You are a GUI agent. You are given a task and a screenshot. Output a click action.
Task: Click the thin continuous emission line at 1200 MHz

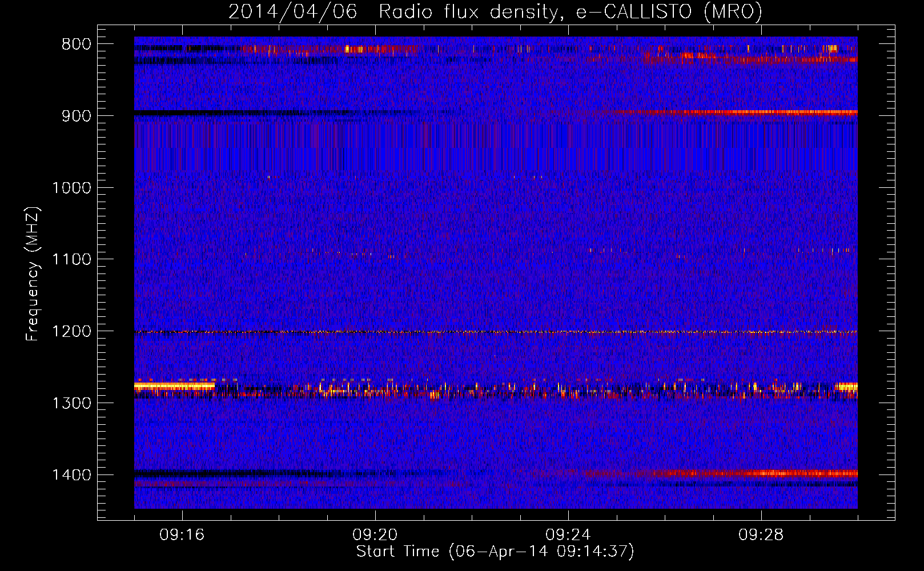click(496, 332)
